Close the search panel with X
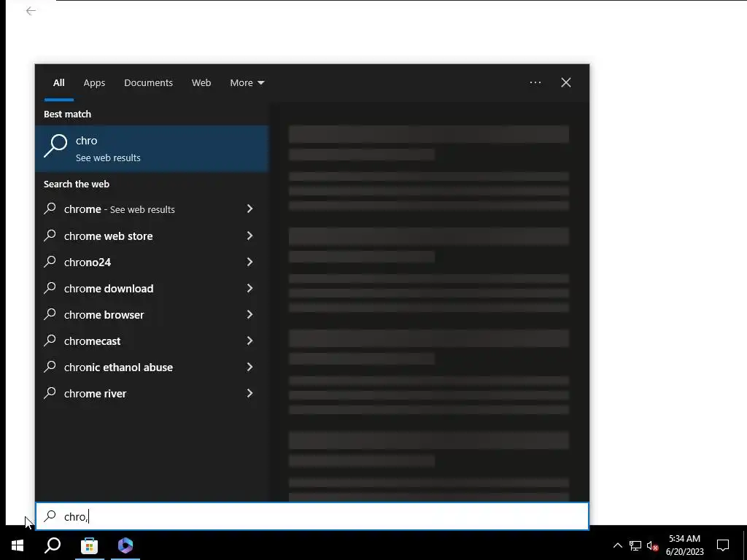This screenshot has height=560, width=747. coord(565,82)
